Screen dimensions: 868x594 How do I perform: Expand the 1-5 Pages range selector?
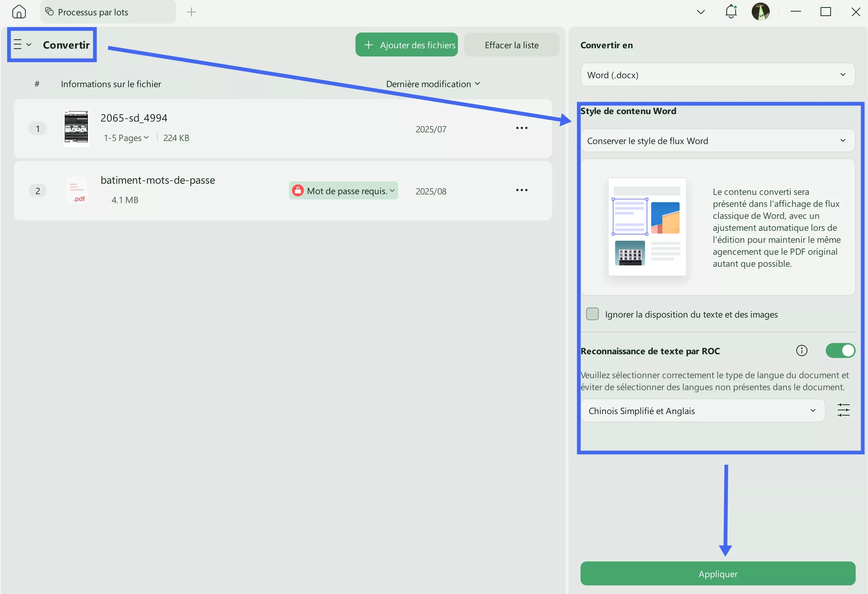coord(126,138)
